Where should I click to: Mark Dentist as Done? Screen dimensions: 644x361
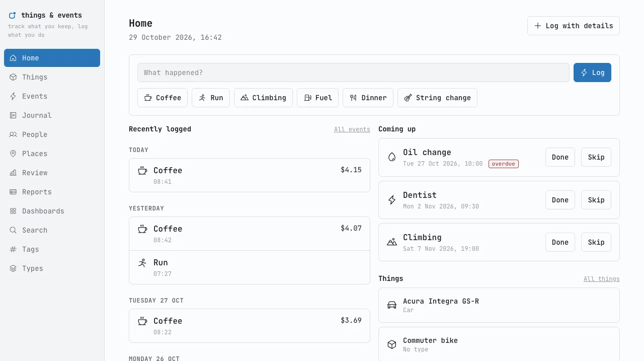pos(560,200)
